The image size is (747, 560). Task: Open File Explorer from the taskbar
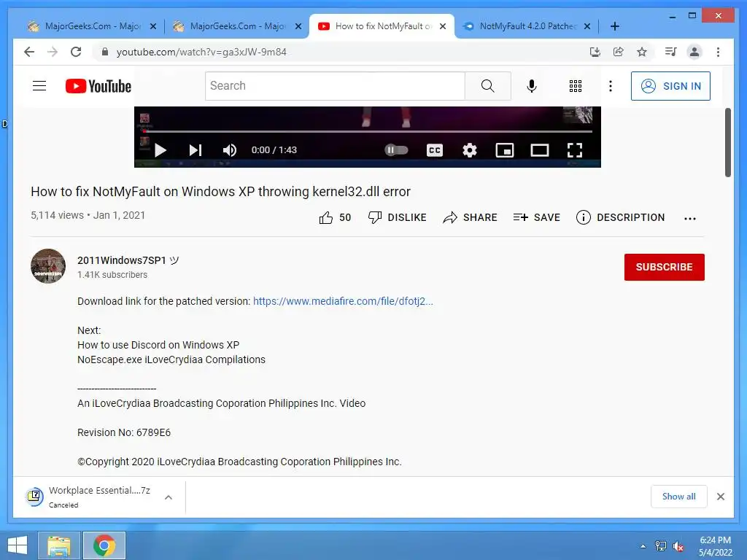(59, 545)
